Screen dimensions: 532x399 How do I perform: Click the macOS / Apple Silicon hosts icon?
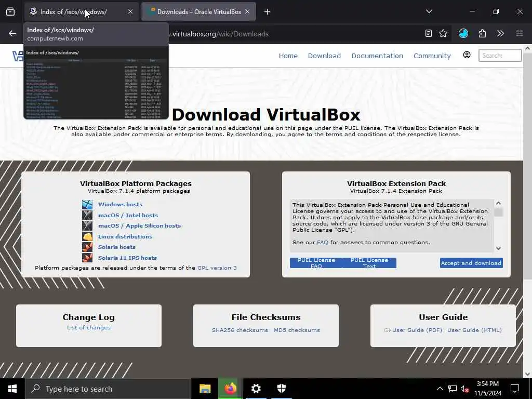coord(87,225)
